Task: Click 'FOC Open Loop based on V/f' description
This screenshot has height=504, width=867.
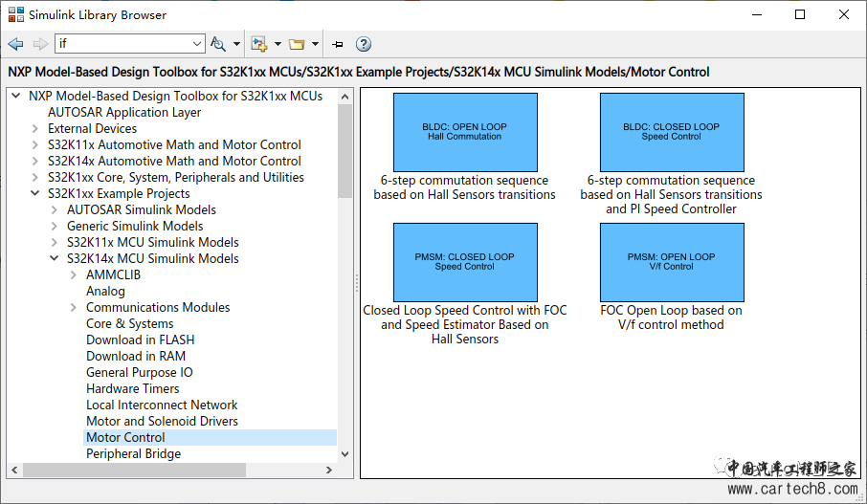Action: pyautogui.click(x=671, y=318)
